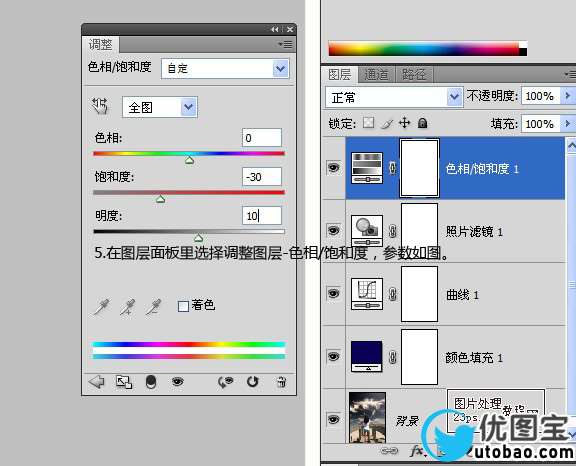576x466 pixels.
Task: Hide the 曲线 1 layer
Action: [333, 293]
